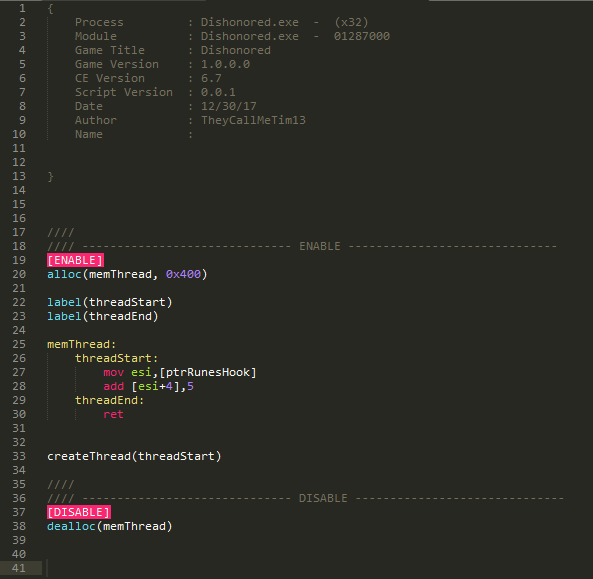The width and height of the screenshot is (593, 579).
Task: Click 'dealloc(memThread)' statement
Action: [x=110, y=526]
